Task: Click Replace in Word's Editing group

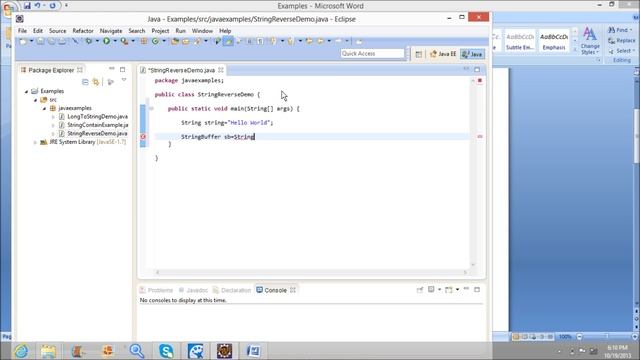Action: [622, 41]
